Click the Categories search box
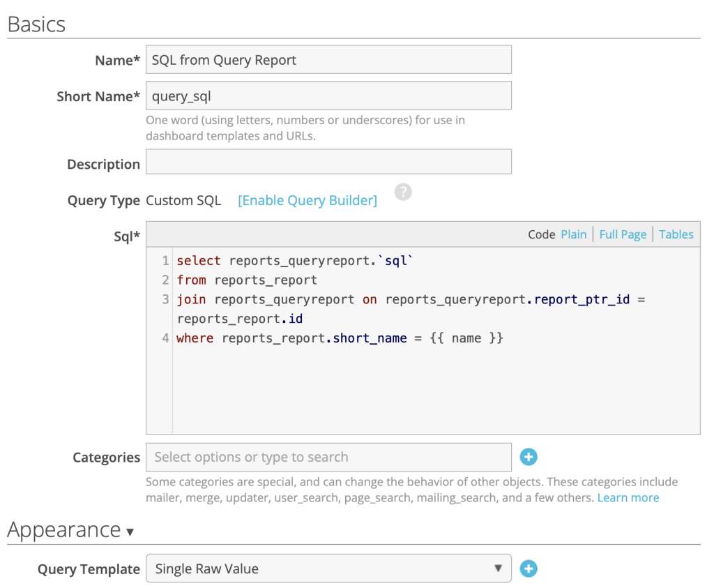Viewport: 714px width, 588px height. tap(328, 458)
